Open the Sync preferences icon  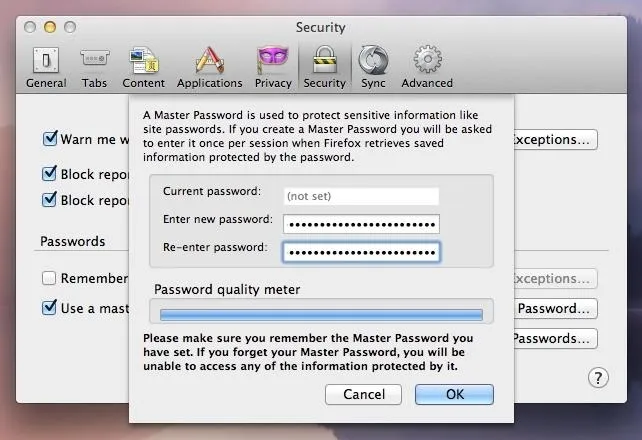point(373,60)
